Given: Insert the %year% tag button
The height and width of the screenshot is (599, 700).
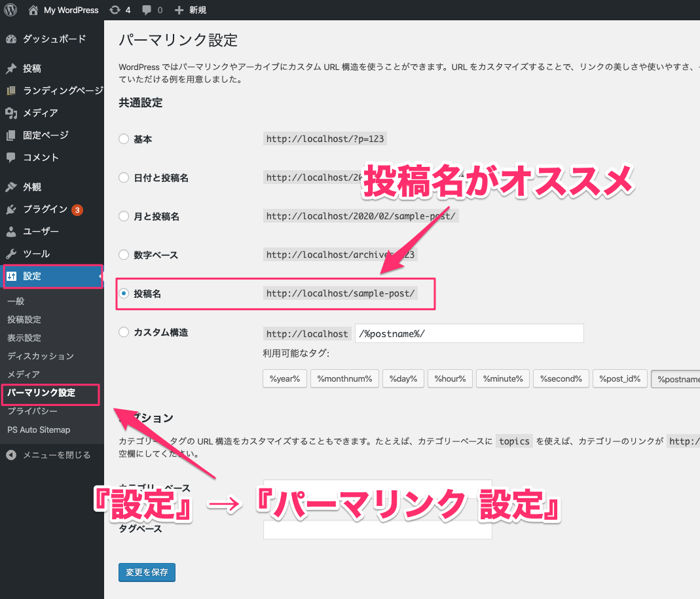Looking at the screenshot, I should (285, 378).
